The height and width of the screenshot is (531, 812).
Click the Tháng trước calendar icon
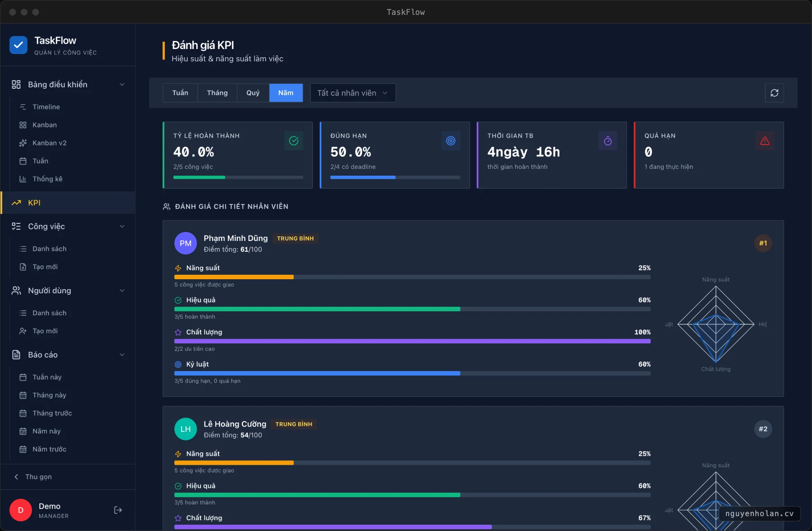(23, 413)
